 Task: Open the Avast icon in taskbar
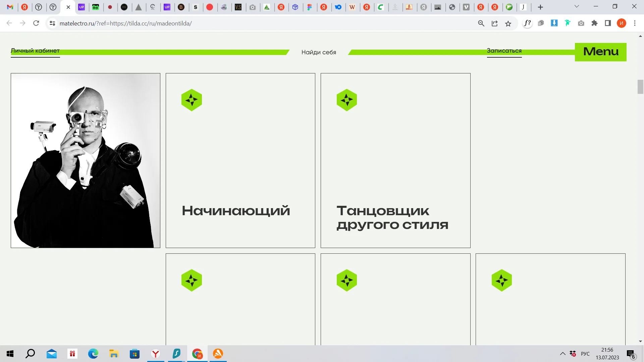tap(218, 354)
